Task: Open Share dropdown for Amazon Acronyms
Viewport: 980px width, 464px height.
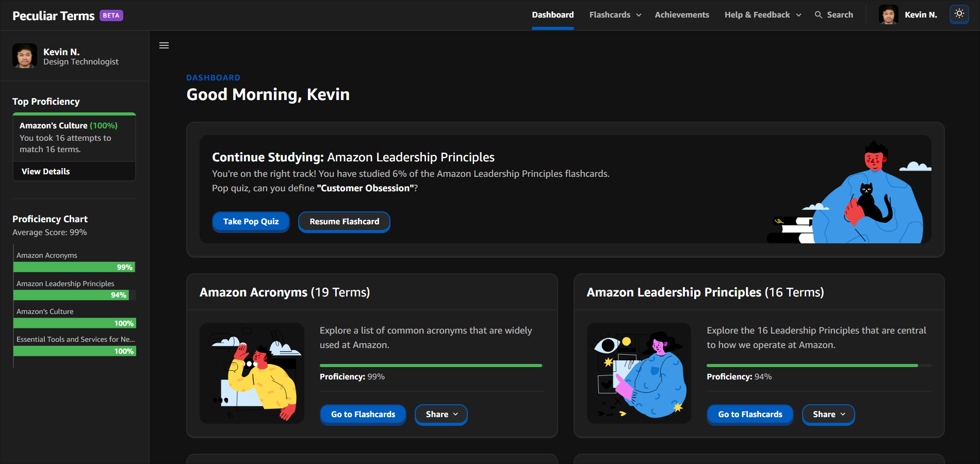Action: click(x=442, y=414)
